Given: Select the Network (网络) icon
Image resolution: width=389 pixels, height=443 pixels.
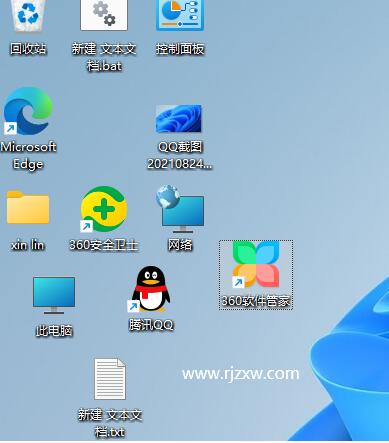Looking at the screenshot, I should (180, 209).
